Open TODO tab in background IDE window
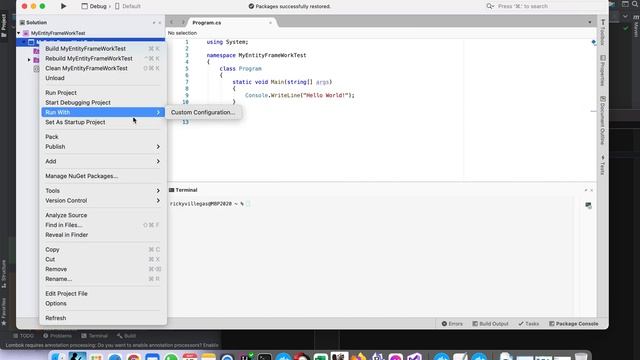This screenshot has height=360, width=640. coord(23,336)
